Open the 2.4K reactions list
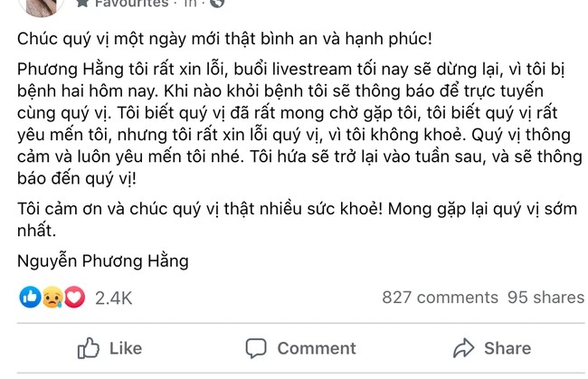 coord(114,298)
